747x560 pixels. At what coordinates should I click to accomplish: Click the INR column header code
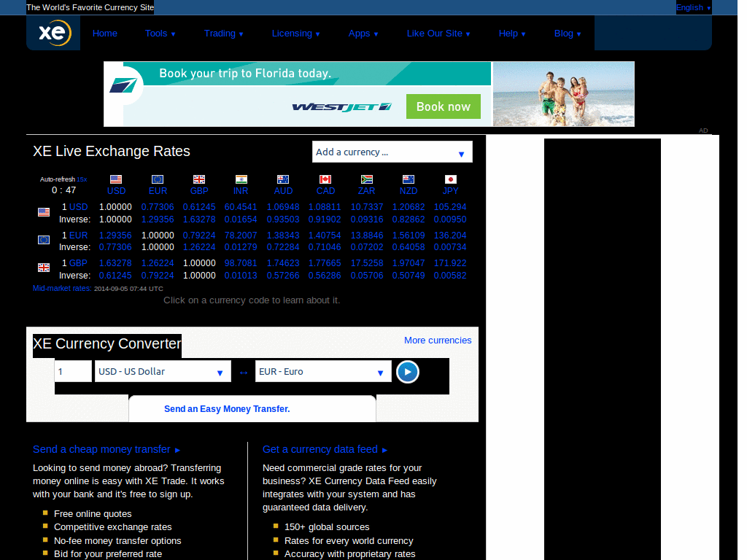click(x=241, y=191)
